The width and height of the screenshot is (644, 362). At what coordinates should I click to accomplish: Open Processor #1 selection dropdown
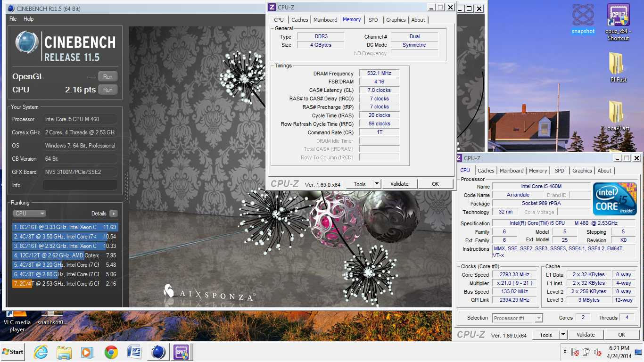tap(518, 318)
